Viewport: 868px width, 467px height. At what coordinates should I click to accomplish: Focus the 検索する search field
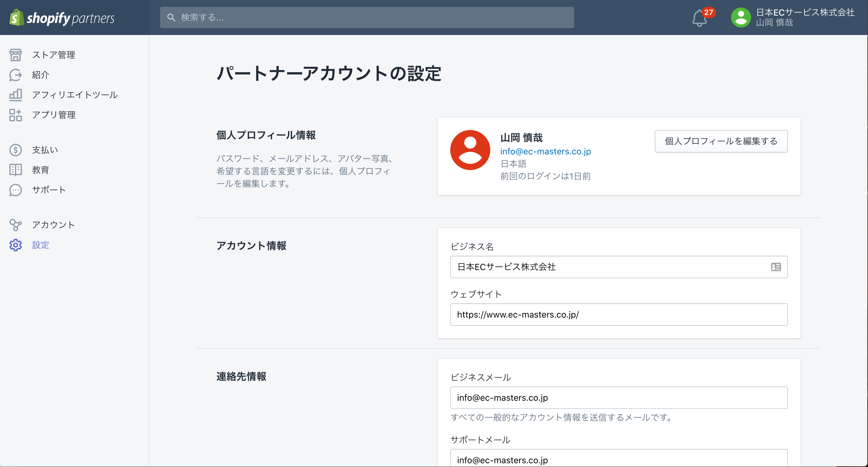367,18
